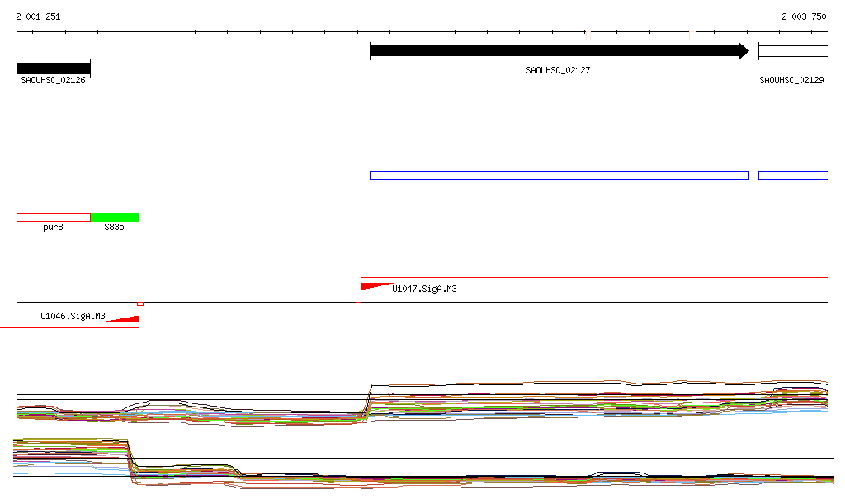Click the SAOUHSC_02126 label

(x=53, y=80)
